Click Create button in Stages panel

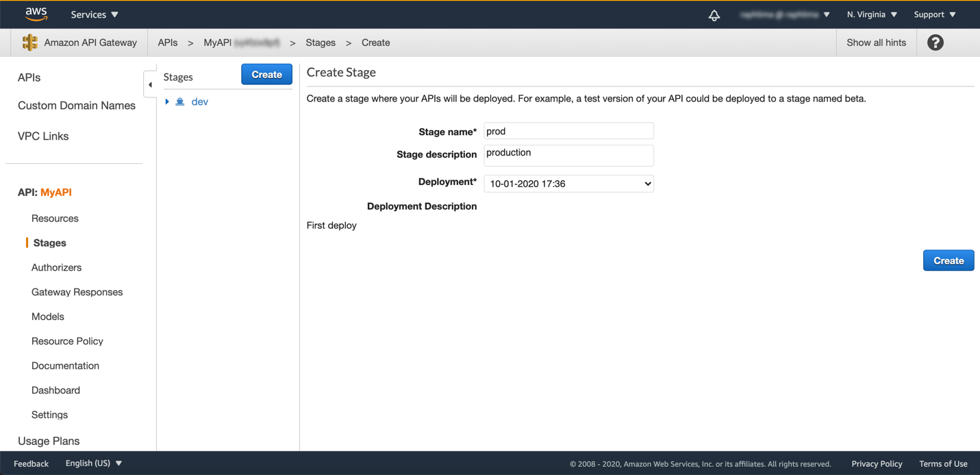267,74
